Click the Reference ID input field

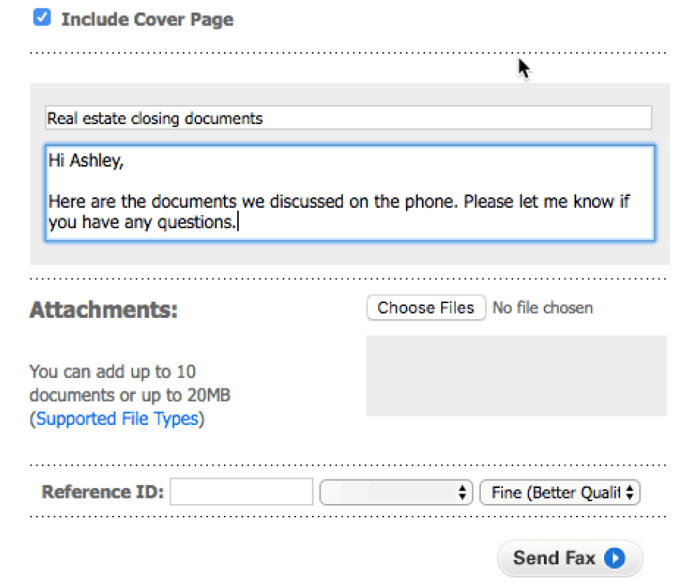[x=241, y=492]
